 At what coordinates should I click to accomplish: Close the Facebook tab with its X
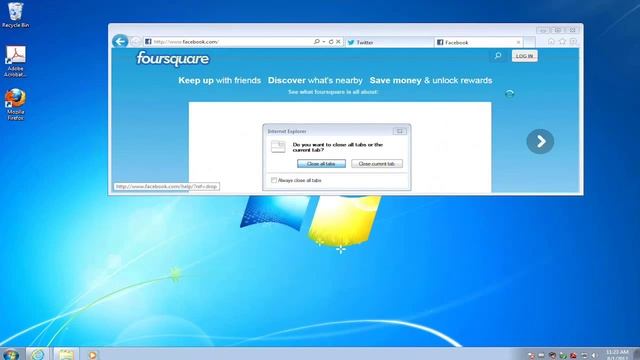518,42
